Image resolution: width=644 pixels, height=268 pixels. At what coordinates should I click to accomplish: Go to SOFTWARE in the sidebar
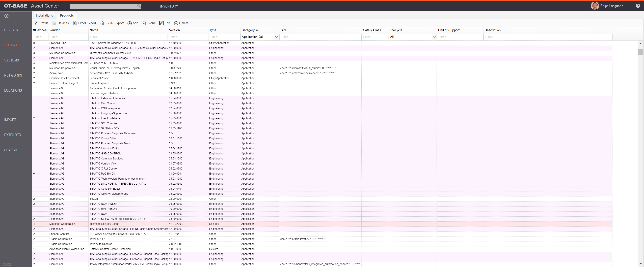(x=13, y=45)
